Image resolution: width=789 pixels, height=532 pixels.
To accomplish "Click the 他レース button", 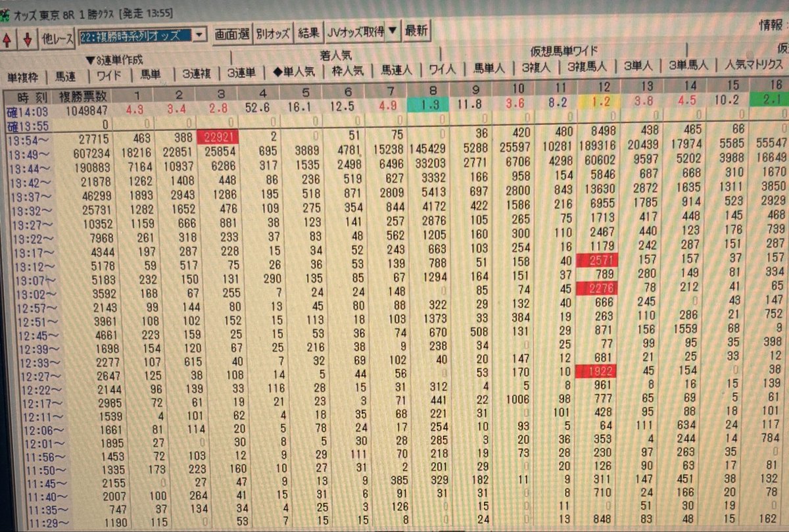I will click(x=57, y=39).
